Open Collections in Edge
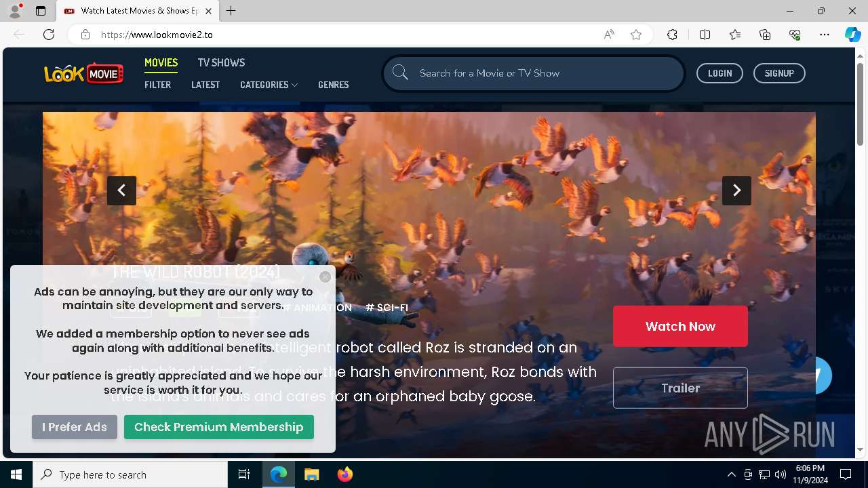This screenshot has width=868, height=488. coord(765,35)
